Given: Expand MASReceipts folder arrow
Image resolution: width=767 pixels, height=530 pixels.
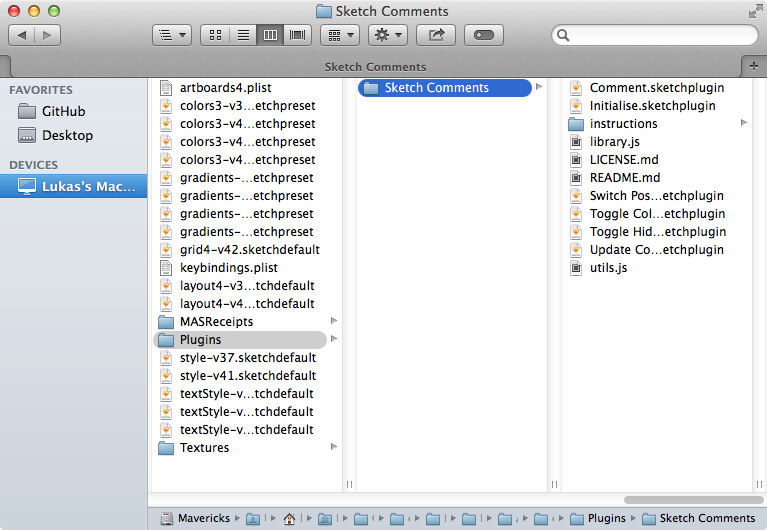Looking at the screenshot, I should click(x=334, y=321).
